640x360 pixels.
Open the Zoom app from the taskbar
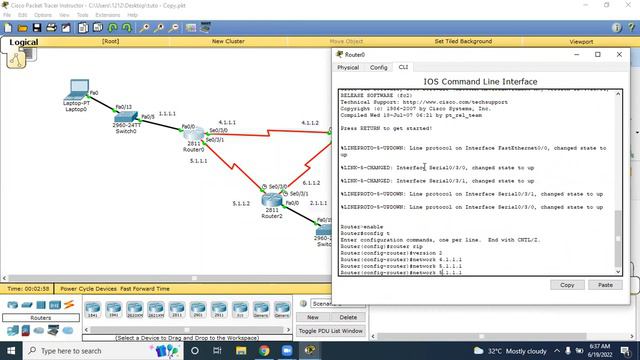(287, 351)
